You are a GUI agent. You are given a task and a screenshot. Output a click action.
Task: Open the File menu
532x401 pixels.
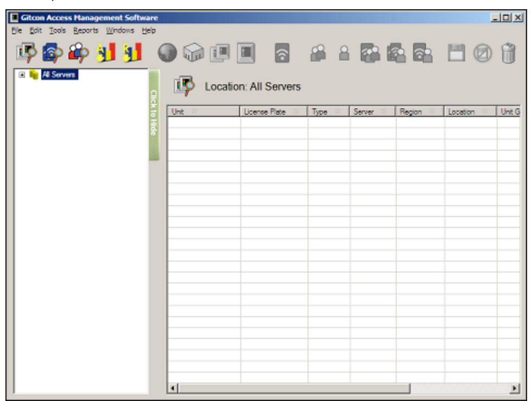[17, 30]
